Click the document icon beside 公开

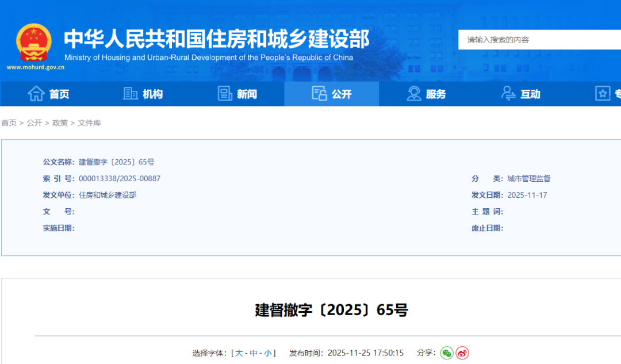(x=319, y=94)
